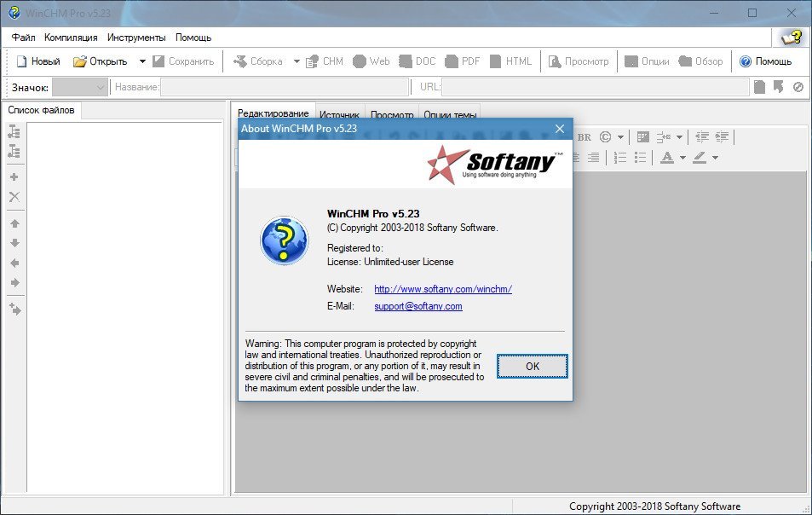Open the Значок combo box
This screenshot has width=812, height=515.
[x=80, y=88]
